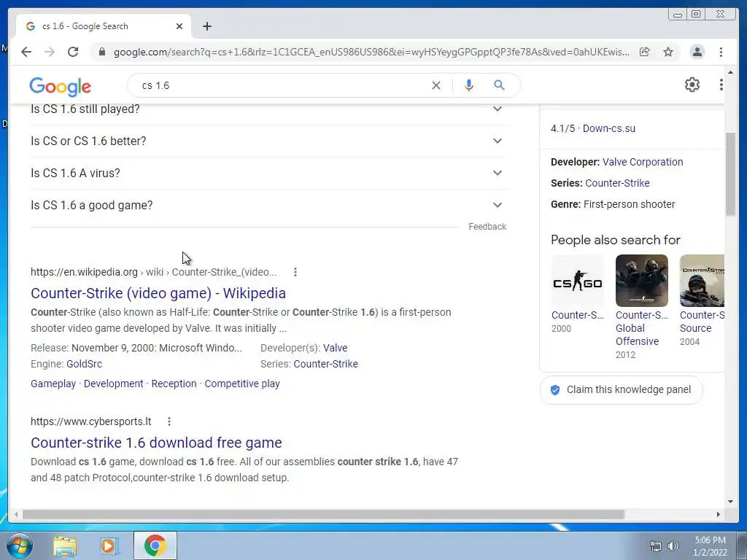Reload the current page
Image resolution: width=747 pixels, height=560 pixels.
point(73,52)
